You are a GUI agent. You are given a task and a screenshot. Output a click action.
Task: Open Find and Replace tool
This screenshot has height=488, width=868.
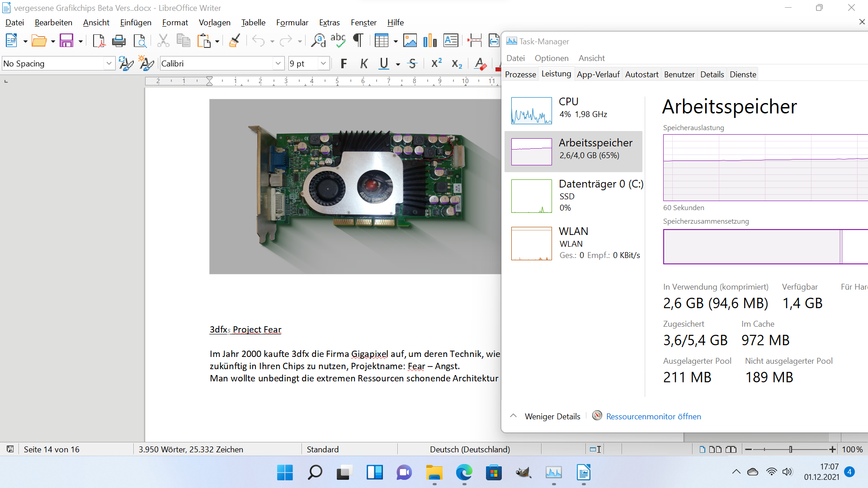point(318,41)
